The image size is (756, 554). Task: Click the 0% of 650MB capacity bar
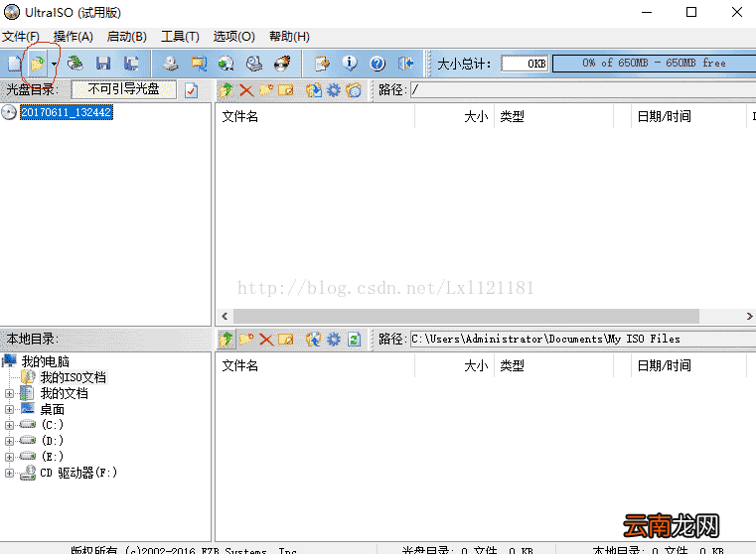(x=655, y=64)
